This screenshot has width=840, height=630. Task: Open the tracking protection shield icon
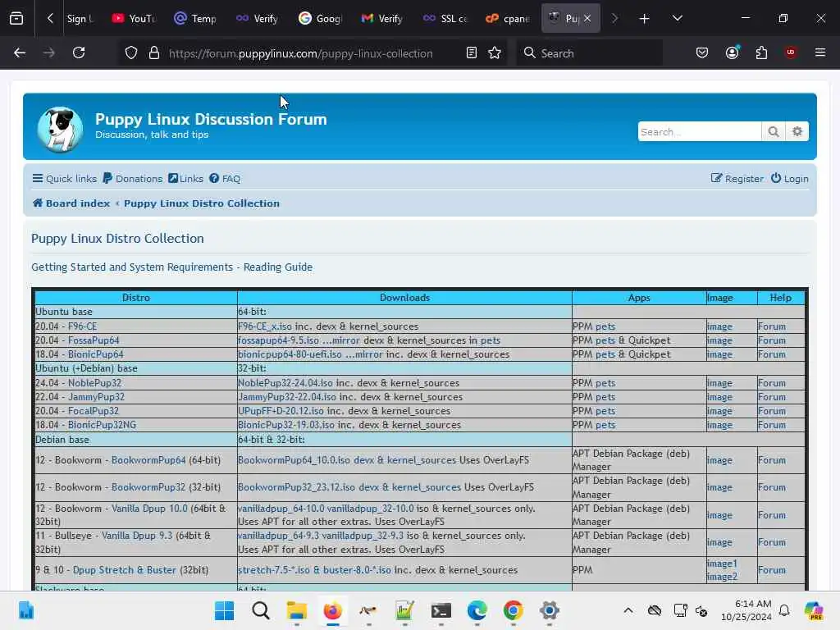(131, 53)
